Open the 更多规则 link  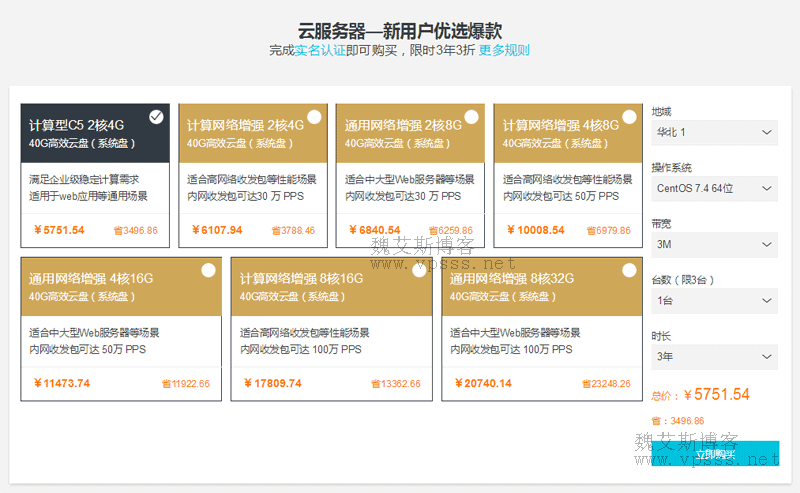504,50
